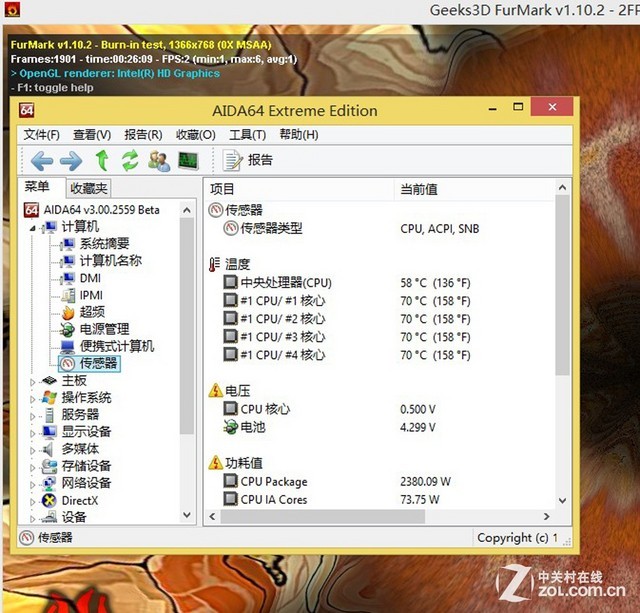The width and height of the screenshot is (640, 613).
Task: Collapse the 计算机 tree node
Action: pos(33,228)
